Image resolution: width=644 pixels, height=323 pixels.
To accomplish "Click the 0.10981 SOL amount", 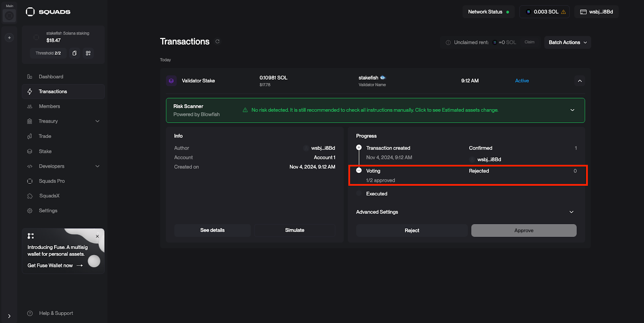I will (273, 78).
